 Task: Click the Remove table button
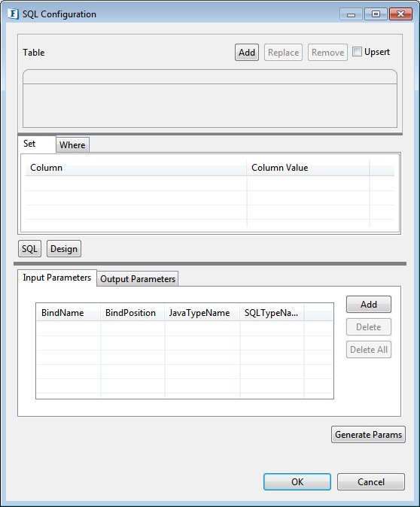click(327, 53)
